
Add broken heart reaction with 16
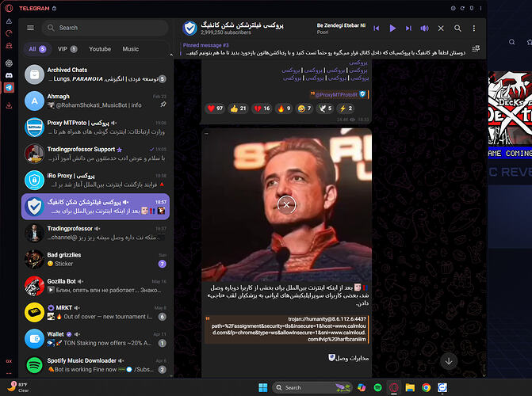(x=262, y=109)
